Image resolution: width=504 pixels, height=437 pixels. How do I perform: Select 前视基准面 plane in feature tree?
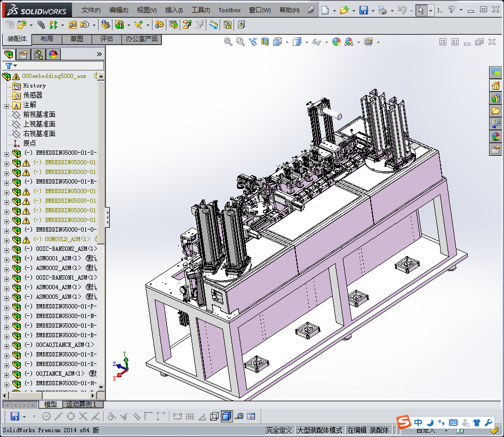[x=39, y=115]
